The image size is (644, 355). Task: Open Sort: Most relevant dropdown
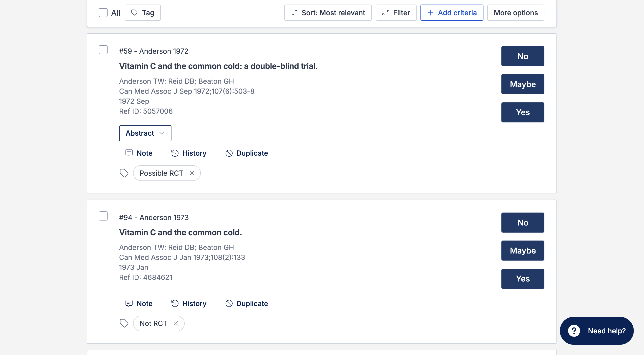pyautogui.click(x=328, y=13)
